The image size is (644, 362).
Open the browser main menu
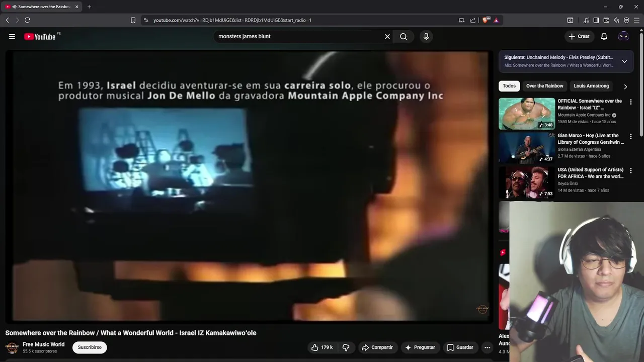tap(636, 20)
